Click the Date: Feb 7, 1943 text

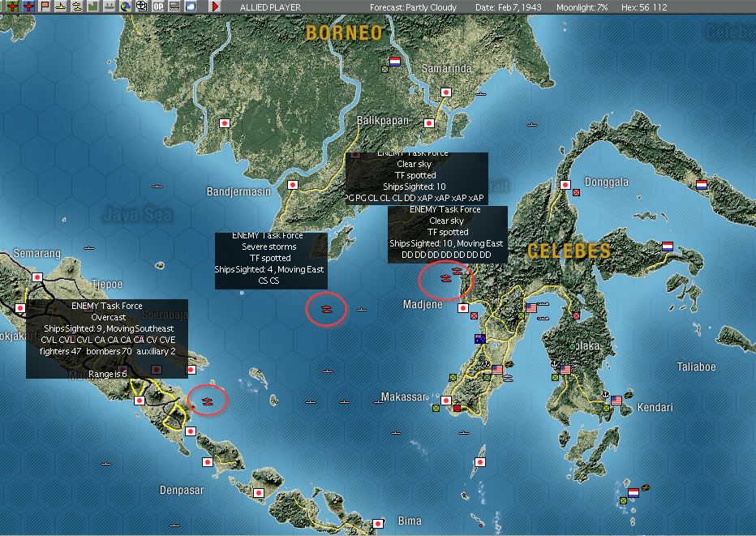pyautogui.click(x=508, y=7)
